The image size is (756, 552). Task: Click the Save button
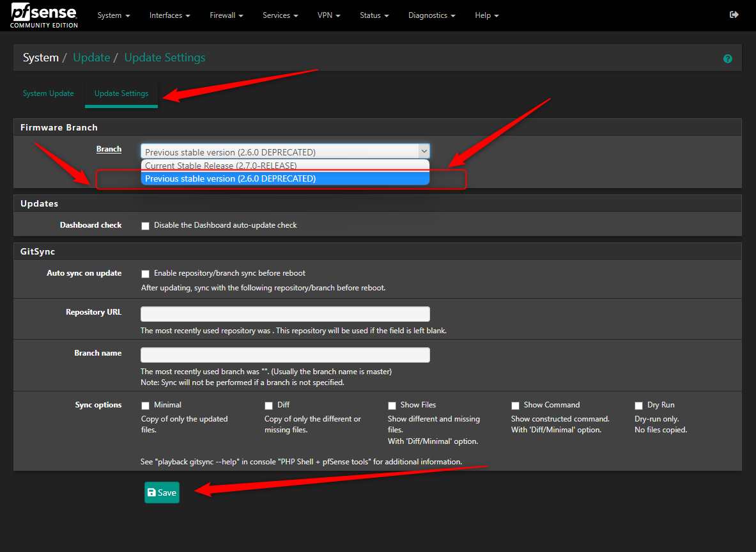coord(162,492)
